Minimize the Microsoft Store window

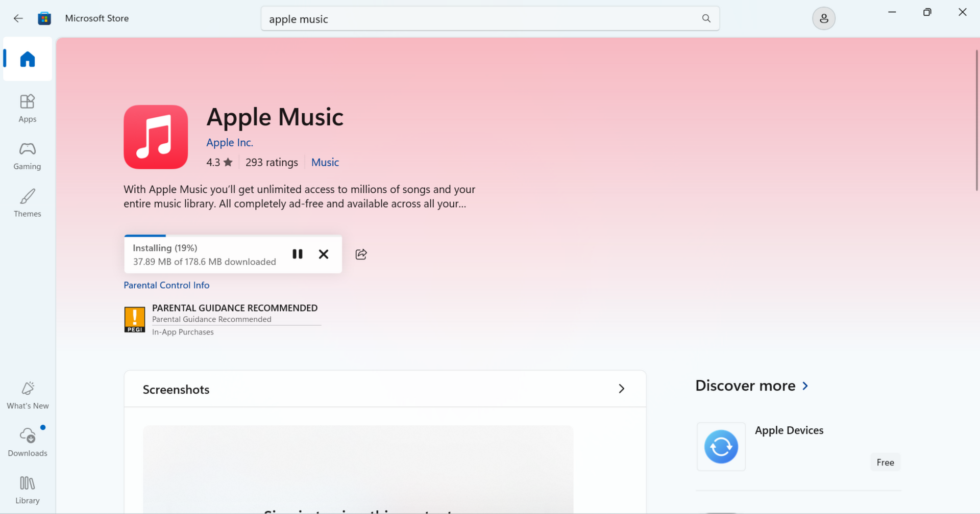(892, 12)
